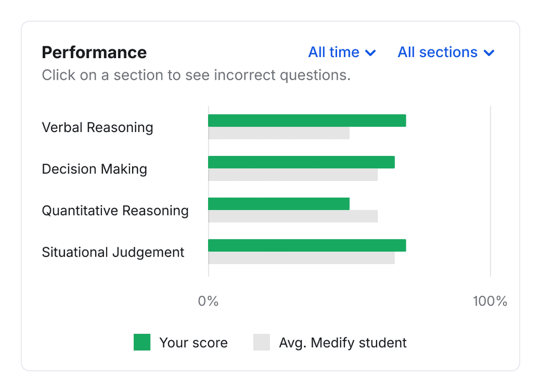Open the Quantitative Reasoning section label
The image size is (541, 392).
coord(115,211)
